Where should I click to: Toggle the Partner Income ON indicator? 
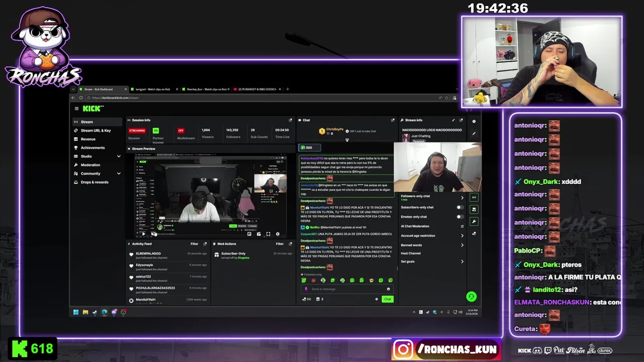click(156, 131)
